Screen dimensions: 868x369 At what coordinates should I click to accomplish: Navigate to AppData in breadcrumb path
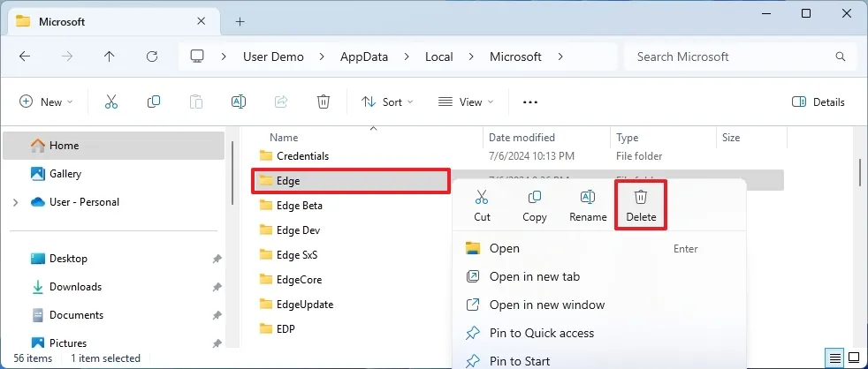click(364, 56)
